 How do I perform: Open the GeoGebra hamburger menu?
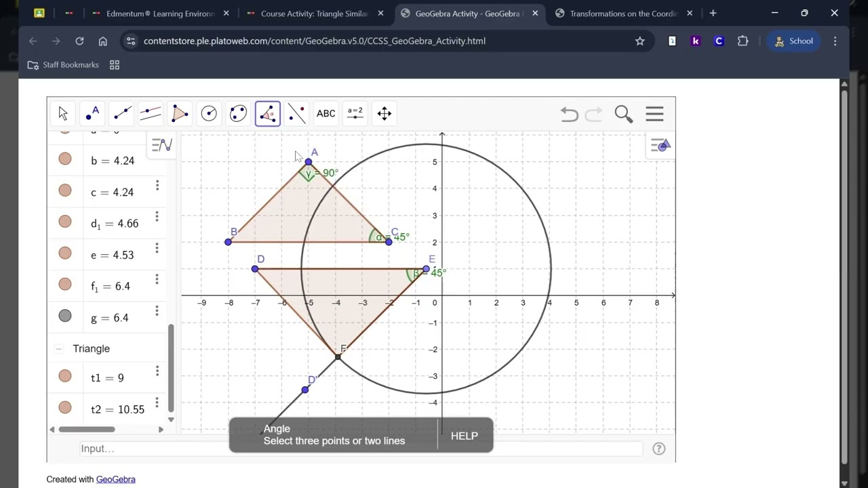654,114
